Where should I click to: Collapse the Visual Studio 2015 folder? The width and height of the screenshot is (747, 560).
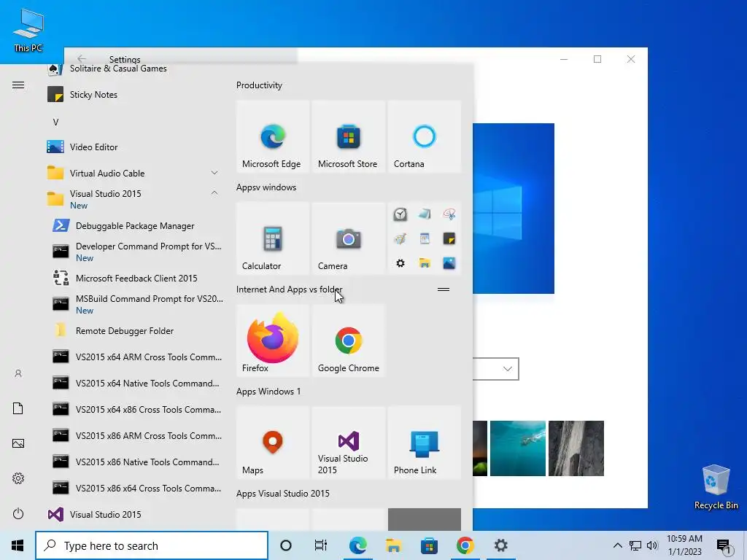(135, 199)
